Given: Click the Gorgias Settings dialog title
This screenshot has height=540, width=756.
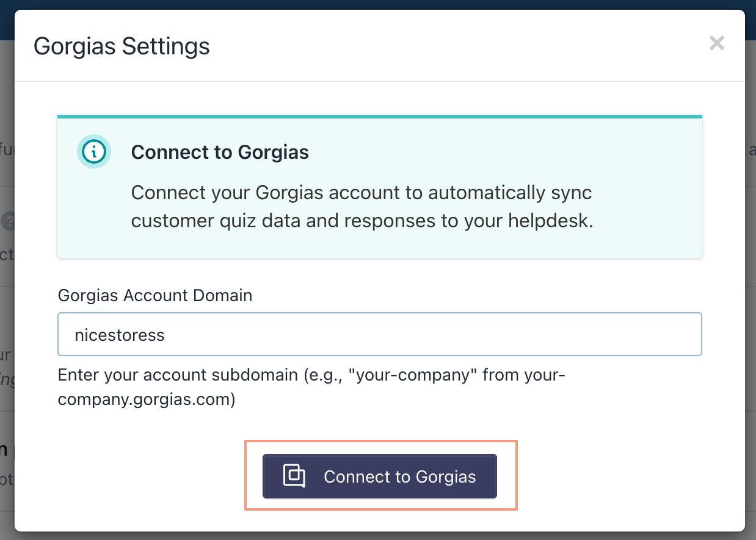Looking at the screenshot, I should coord(122,46).
